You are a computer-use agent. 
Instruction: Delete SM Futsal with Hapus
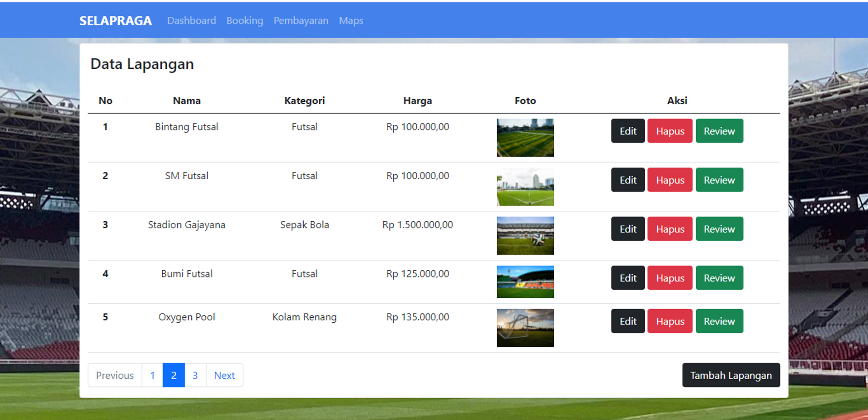pyautogui.click(x=670, y=180)
